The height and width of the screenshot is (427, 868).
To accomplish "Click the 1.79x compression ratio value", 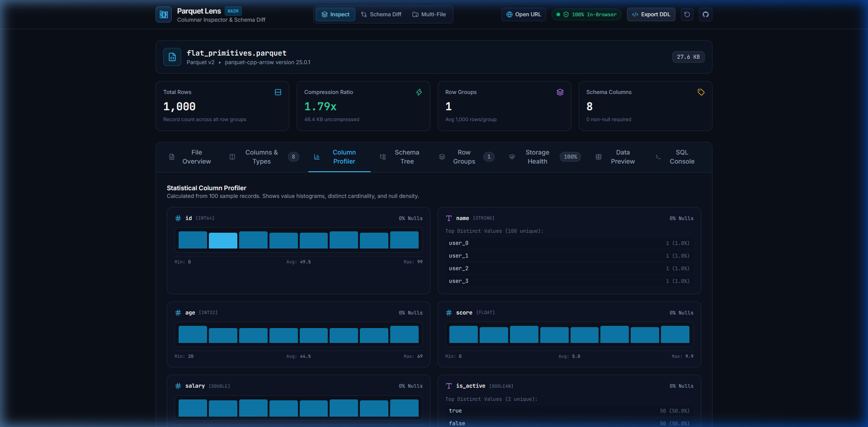I will 320,107.
